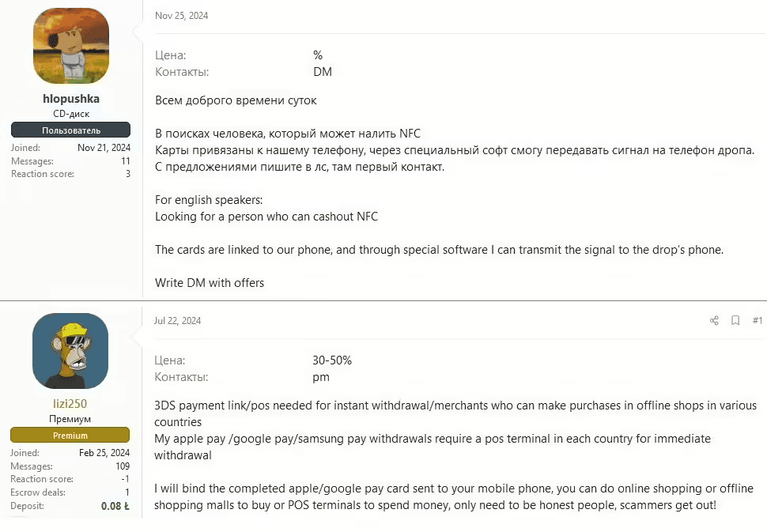Screen dimensions: 767x532
Task: Click the Премиум title under lizi250
Action: (70, 419)
